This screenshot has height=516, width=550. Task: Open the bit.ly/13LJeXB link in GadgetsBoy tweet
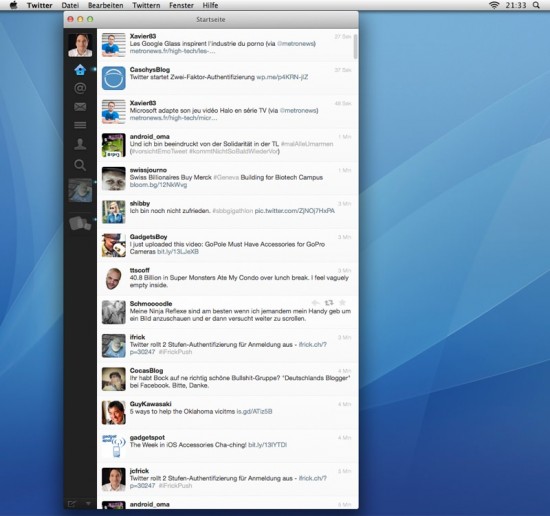[x=178, y=252]
